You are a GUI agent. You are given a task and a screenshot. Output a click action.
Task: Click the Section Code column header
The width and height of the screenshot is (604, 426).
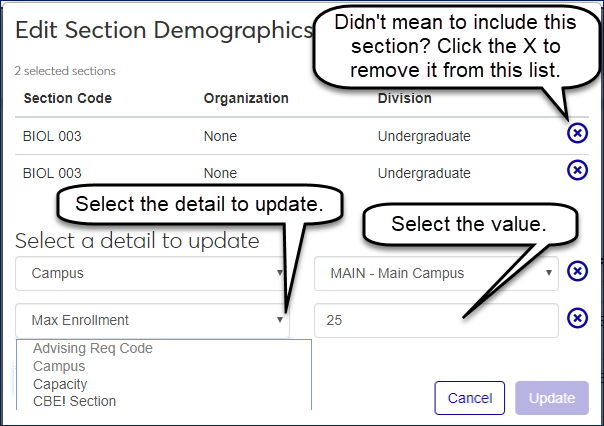coord(67,98)
